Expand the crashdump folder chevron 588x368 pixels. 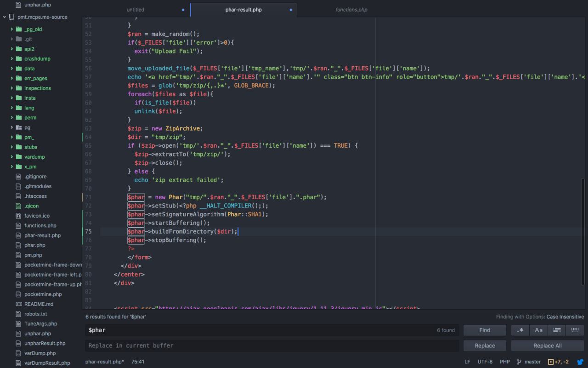coord(12,59)
